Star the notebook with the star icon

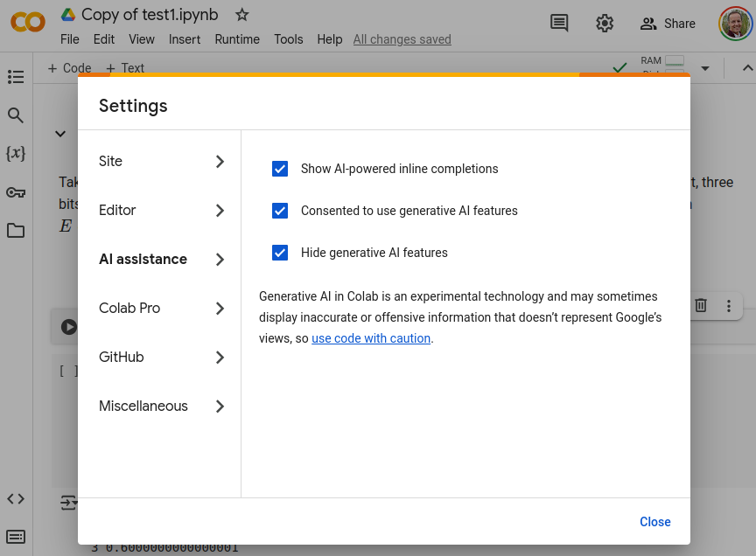242,15
